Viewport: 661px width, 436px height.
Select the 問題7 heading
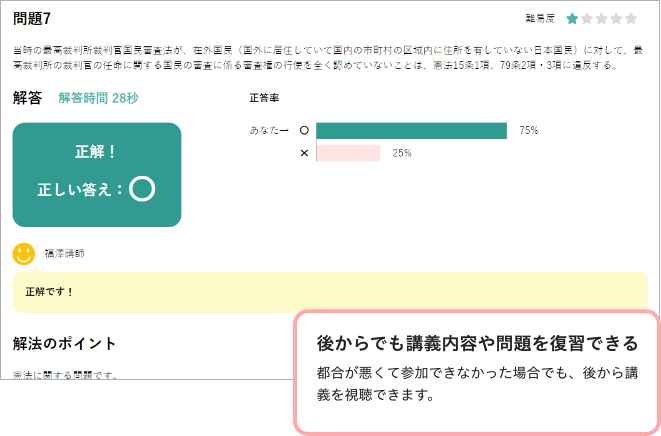pos(32,19)
